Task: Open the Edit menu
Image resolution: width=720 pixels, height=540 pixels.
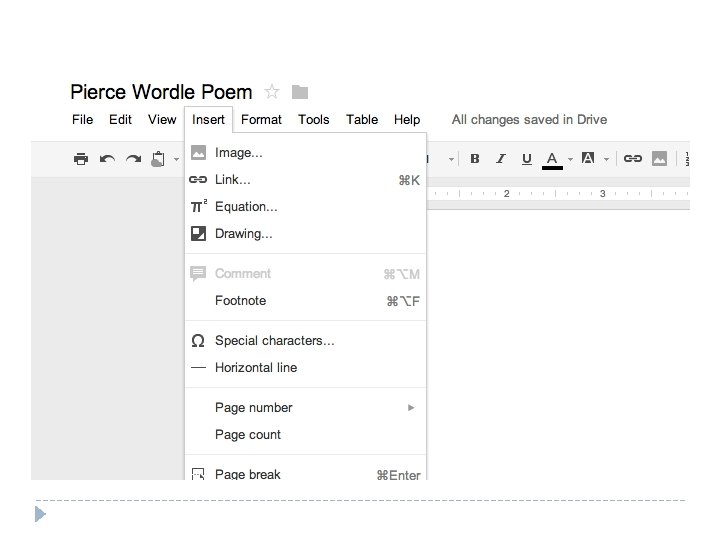Action: (x=120, y=120)
